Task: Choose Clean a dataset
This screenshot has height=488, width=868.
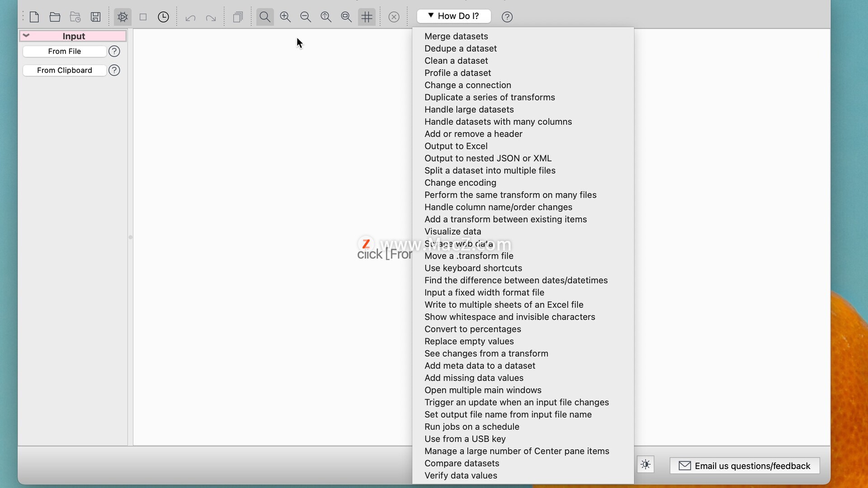Action: click(x=523, y=61)
